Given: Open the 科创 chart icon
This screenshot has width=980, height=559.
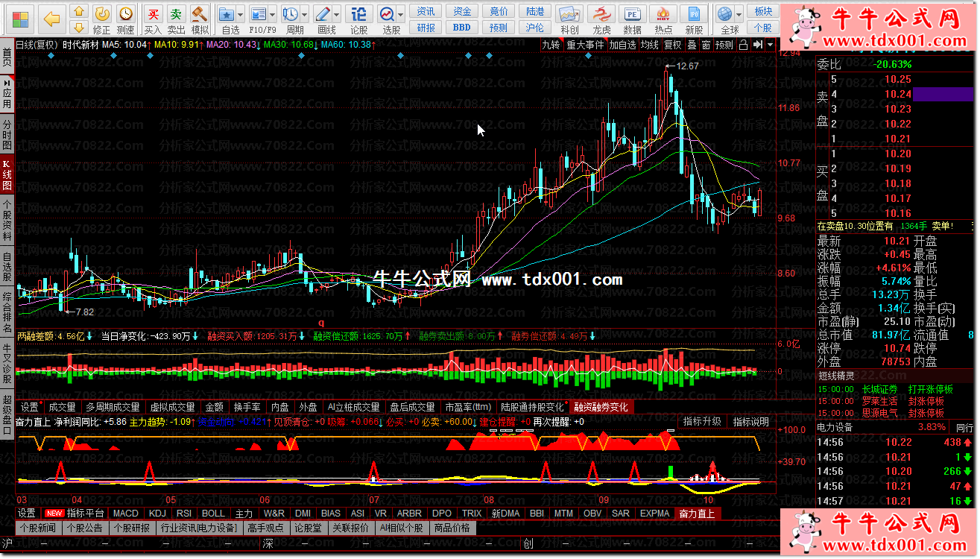Looking at the screenshot, I should [x=569, y=19].
